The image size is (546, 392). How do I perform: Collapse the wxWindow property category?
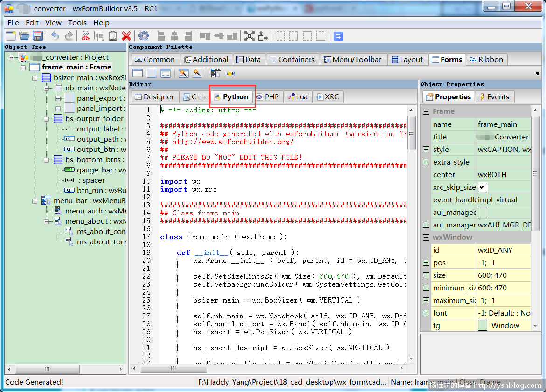pyautogui.click(x=426, y=237)
